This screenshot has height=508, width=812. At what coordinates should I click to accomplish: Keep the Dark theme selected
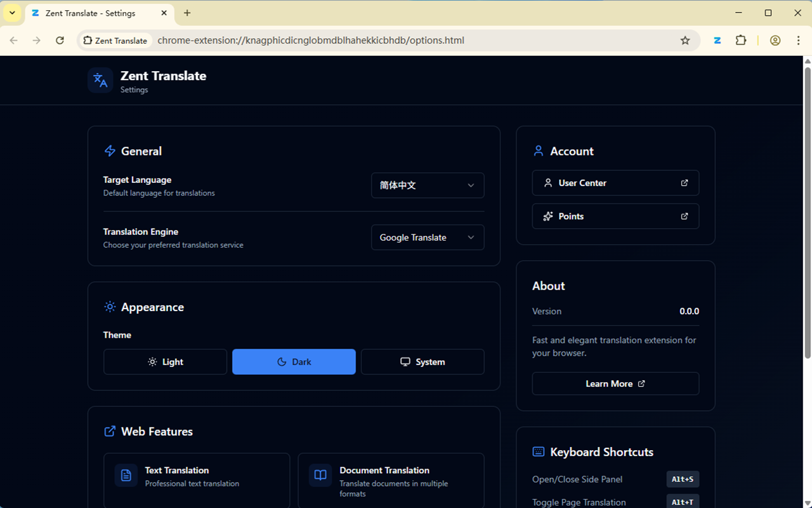(x=294, y=361)
